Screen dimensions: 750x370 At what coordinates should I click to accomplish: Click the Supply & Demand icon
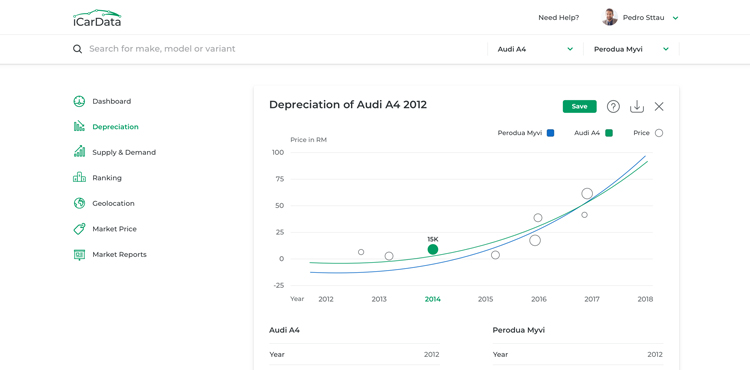[79, 152]
